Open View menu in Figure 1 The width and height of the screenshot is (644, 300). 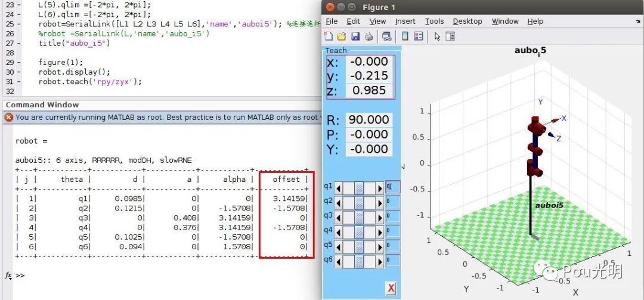(x=377, y=21)
